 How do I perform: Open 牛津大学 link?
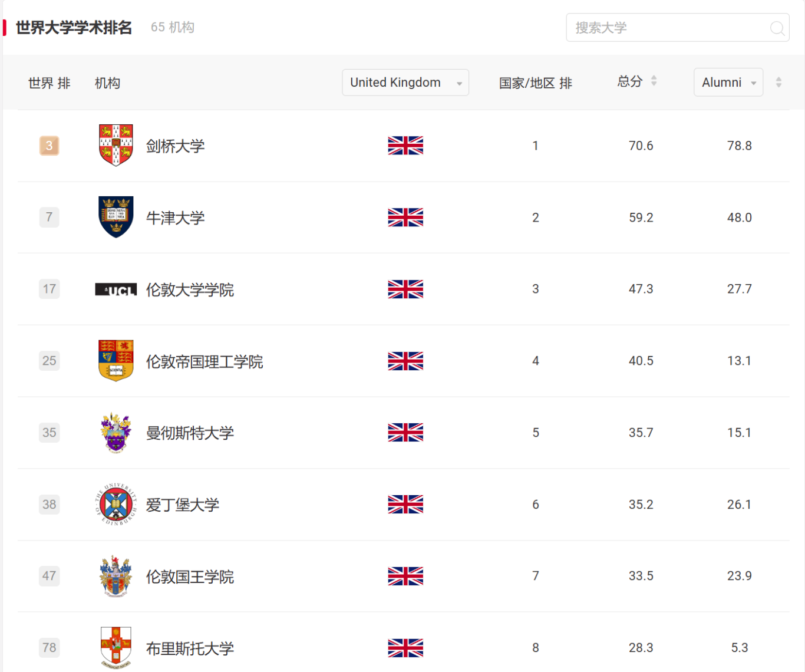[175, 218]
